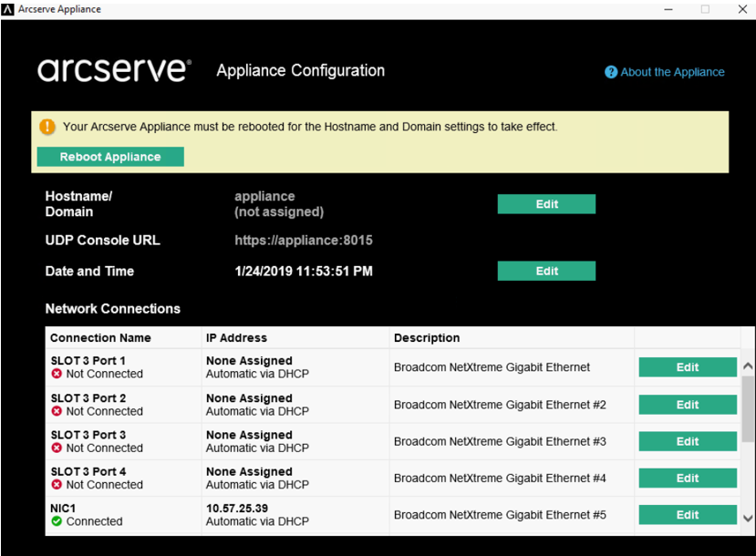Minimize the Arcserve Appliance window
Image resolution: width=756 pixels, height=556 pixels.
(x=668, y=9)
